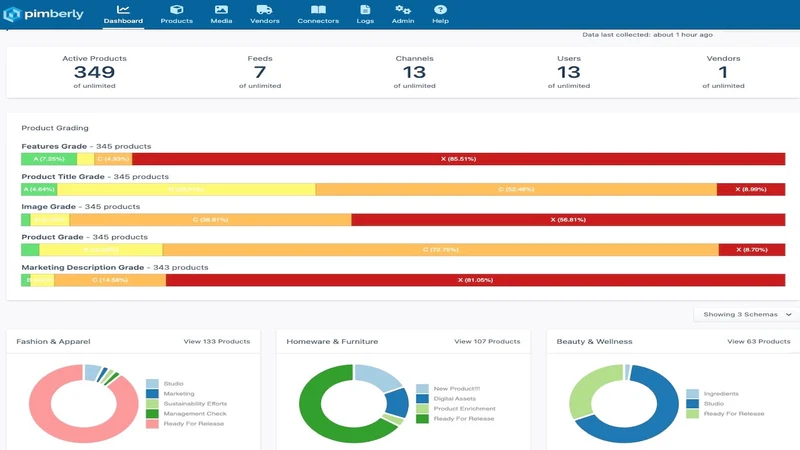Select the Vendors menu label
The height and width of the screenshot is (450, 800).
(264, 21)
